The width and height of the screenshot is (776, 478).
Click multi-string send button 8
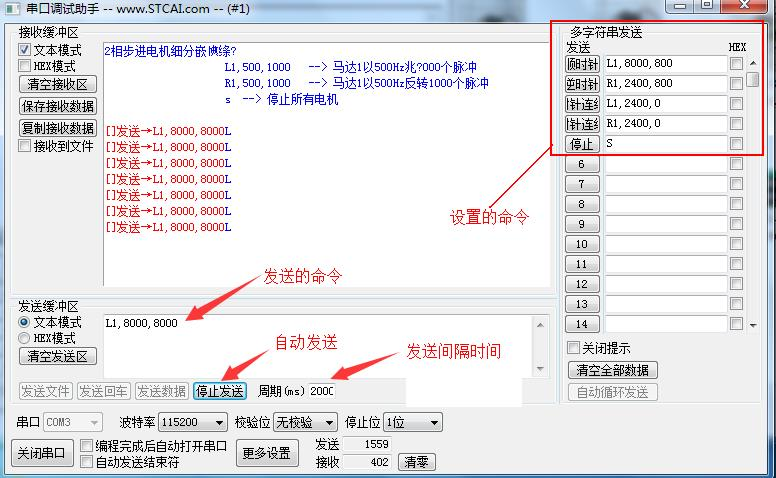[x=582, y=204]
